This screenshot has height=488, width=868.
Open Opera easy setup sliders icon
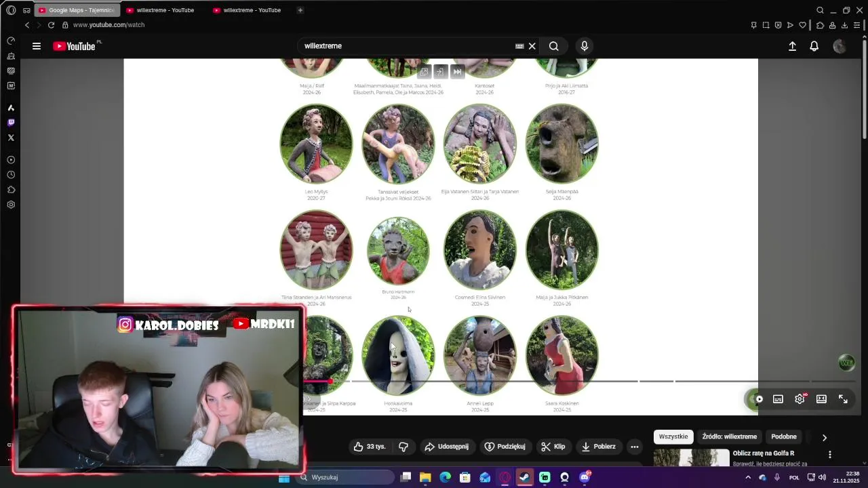click(856, 25)
